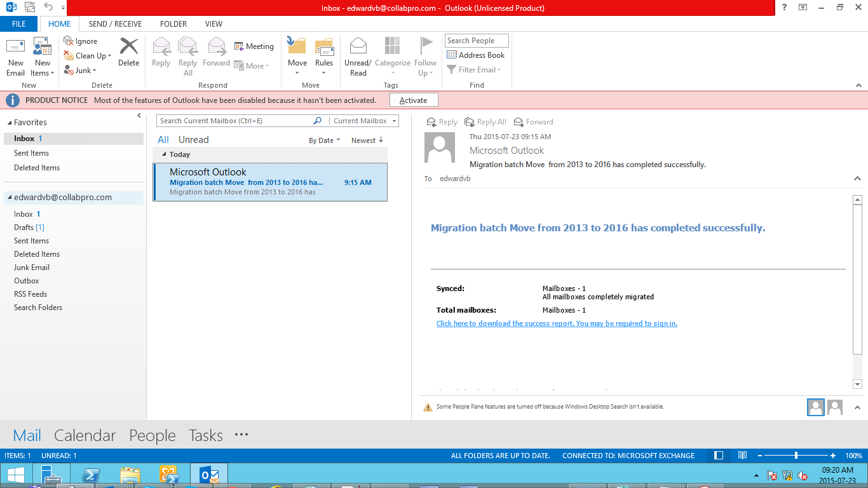
Task: Click Reply in the reading pane
Action: [x=442, y=122]
